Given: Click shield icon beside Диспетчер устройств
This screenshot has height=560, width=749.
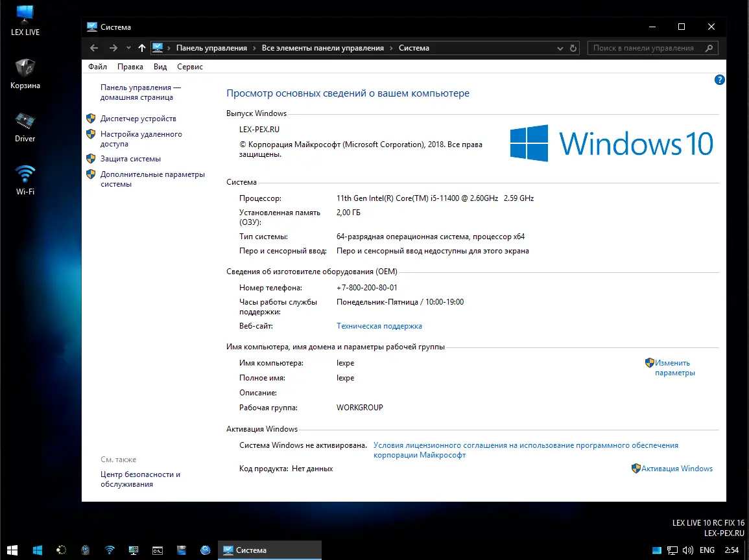Looking at the screenshot, I should tap(91, 119).
